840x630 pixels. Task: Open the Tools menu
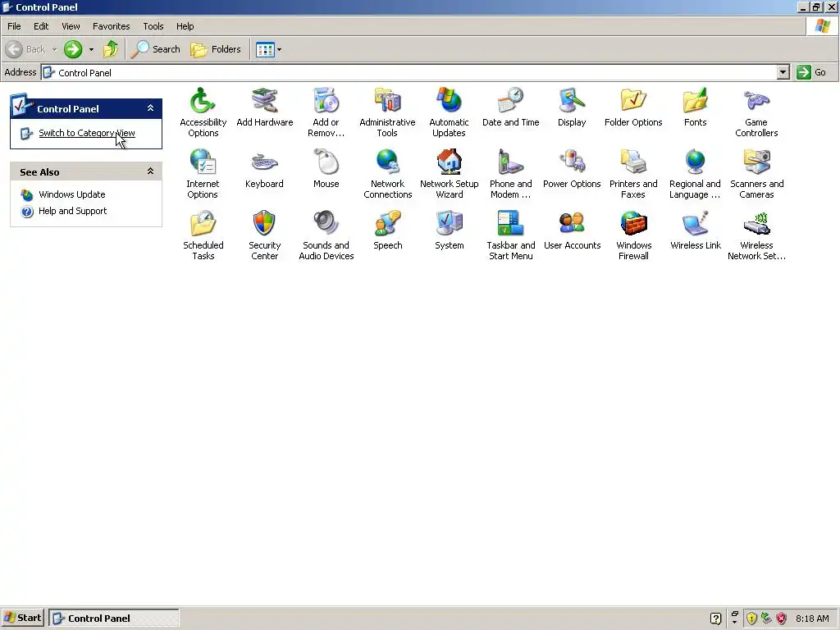(x=153, y=26)
